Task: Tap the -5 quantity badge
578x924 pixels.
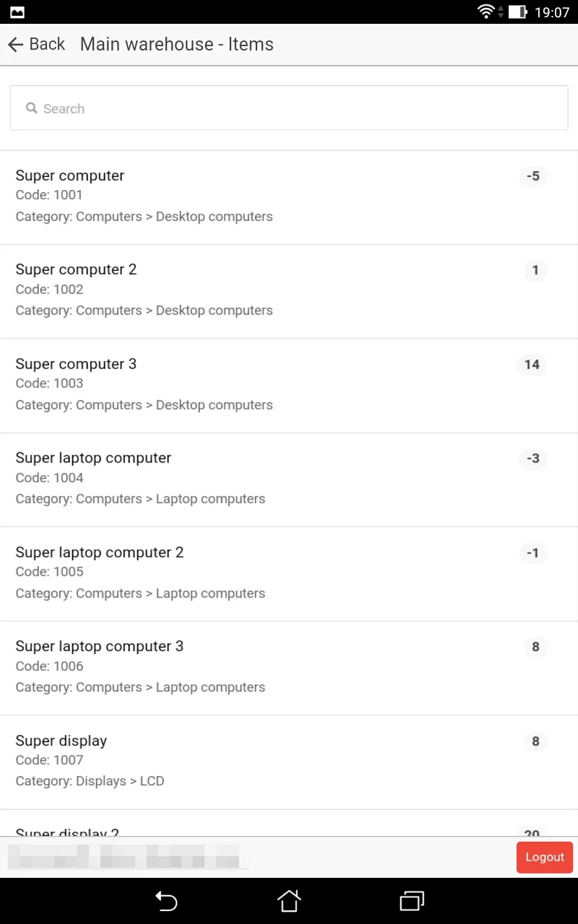Action: point(533,176)
